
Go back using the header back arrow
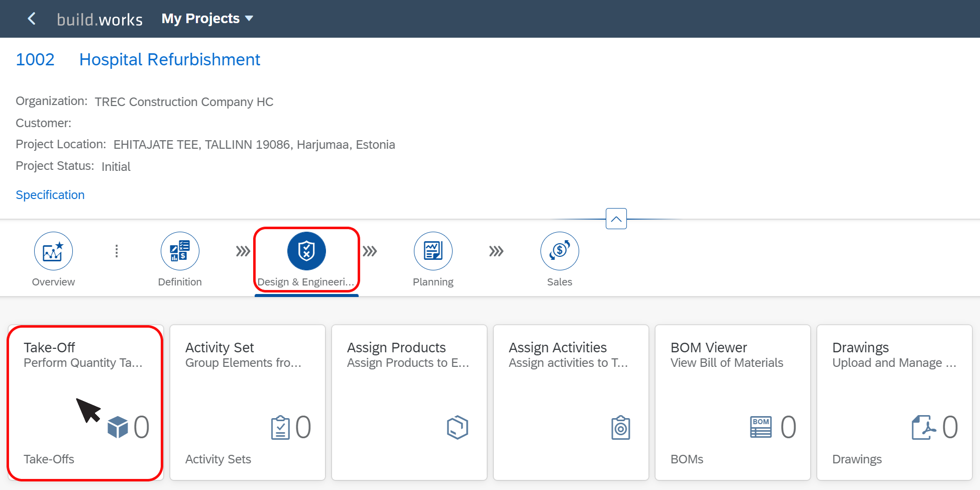[32, 19]
